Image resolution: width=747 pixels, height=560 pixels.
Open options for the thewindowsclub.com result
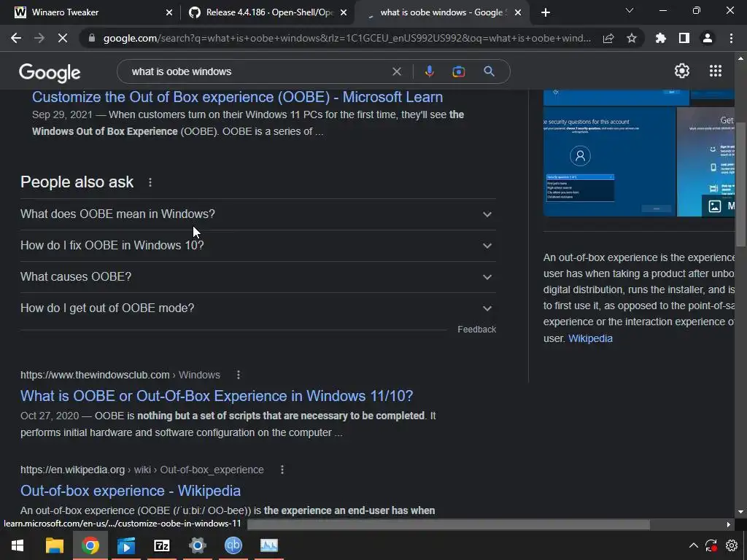pyautogui.click(x=239, y=376)
